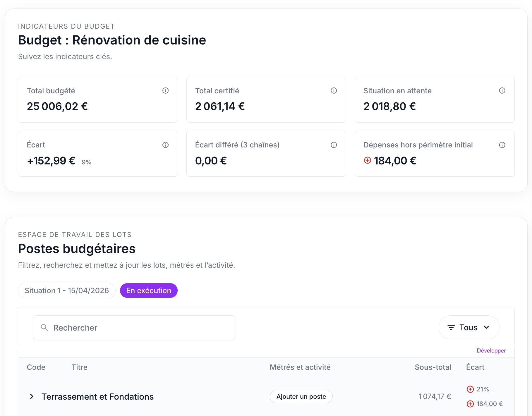Click info icon on Dépenses hors périmètre initial
The height and width of the screenshot is (416, 532).
pos(502,145)
